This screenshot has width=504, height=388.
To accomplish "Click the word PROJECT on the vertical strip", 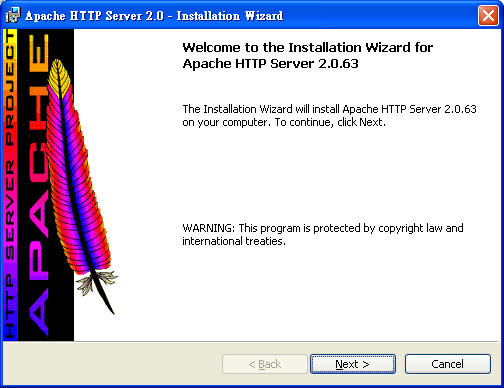I will [10, 88].
